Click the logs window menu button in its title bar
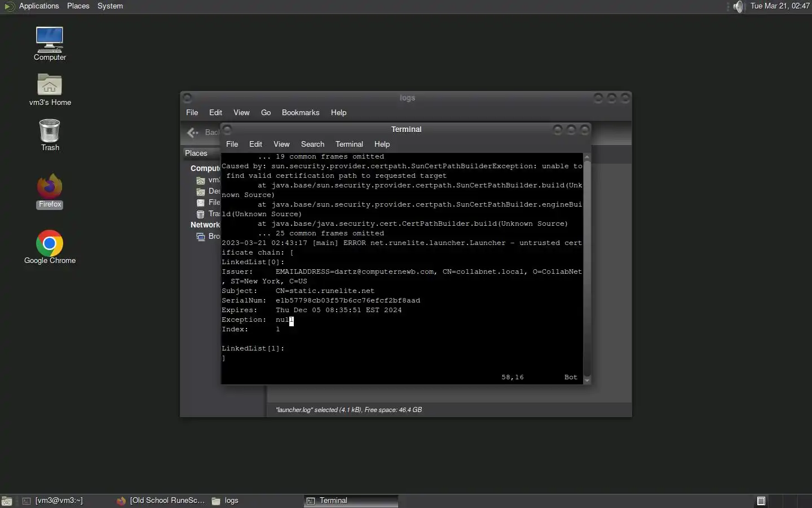This screenshot has height=508, width=812. click(188, 98)
